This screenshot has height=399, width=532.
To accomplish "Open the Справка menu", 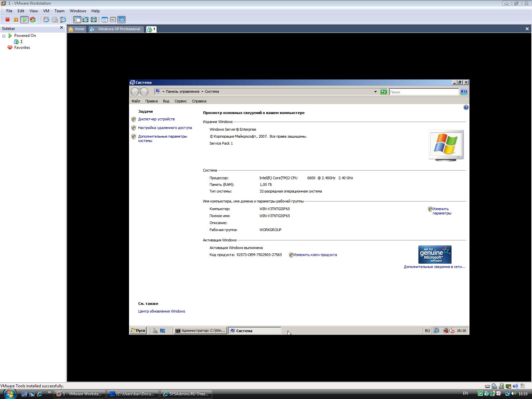I will (199, 101).
